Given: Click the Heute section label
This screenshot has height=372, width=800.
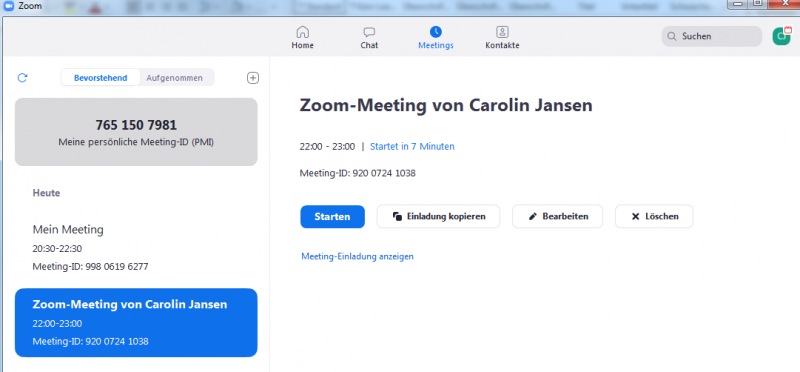Looking at the screenshot, I should click(x=46, y=193).
